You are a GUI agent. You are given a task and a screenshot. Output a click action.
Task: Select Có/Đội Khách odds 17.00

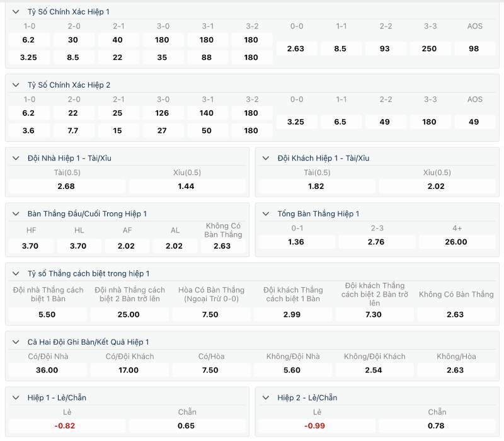point(129,370)
